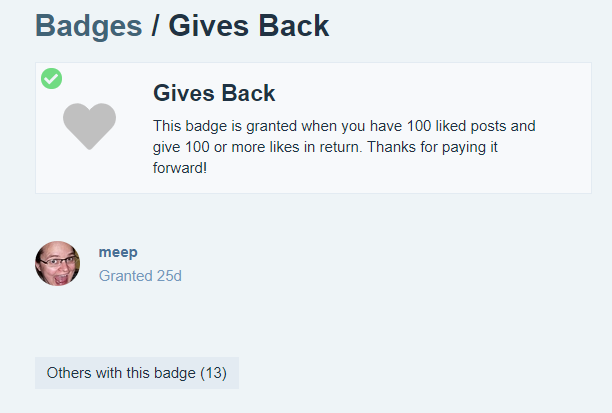The height and width of the screenshot is (413, 612).
Task: Click the green checkmark badge-earned icon
Action: point(52,78)
